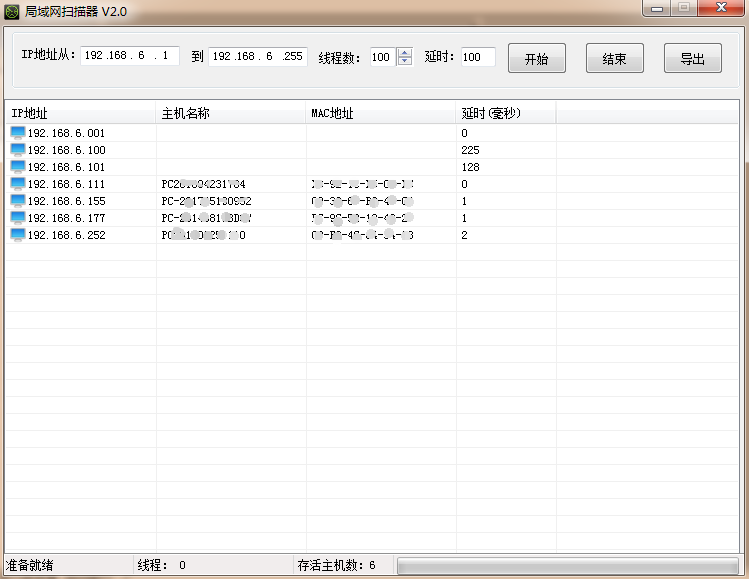This screenshot has width=749, height=579.
Task: Click the scanner app icon in title bar
Action: tap(11, 11)
